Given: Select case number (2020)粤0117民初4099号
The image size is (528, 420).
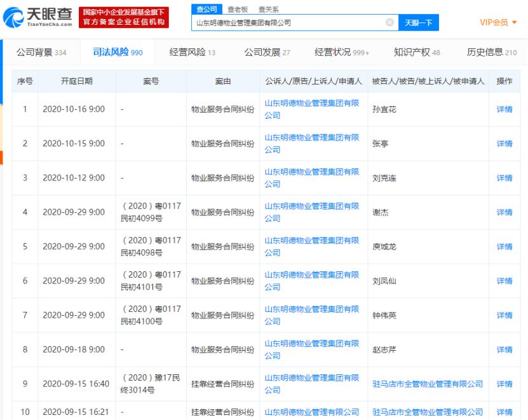Looking at the screenshot, I should pyautogui.click(x=151, y=212).
